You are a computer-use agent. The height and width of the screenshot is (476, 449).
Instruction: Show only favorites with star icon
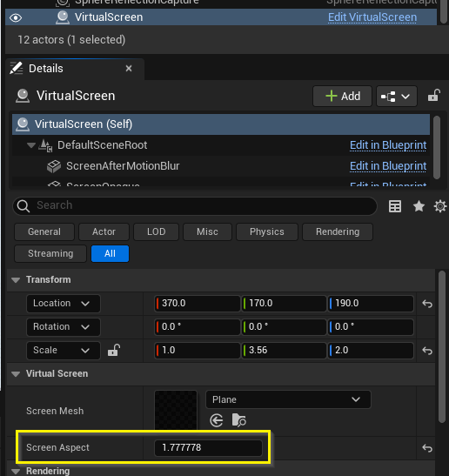(x=419, y=206)
